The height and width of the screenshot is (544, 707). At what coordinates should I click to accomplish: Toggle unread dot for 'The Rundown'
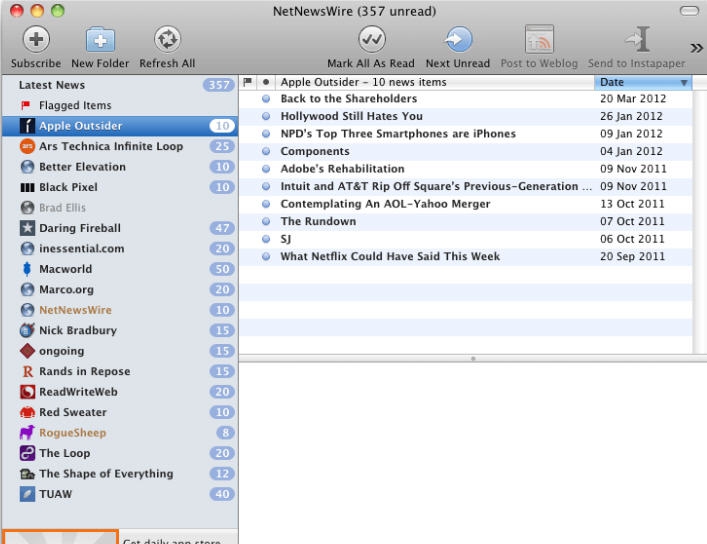click(266, 221)
